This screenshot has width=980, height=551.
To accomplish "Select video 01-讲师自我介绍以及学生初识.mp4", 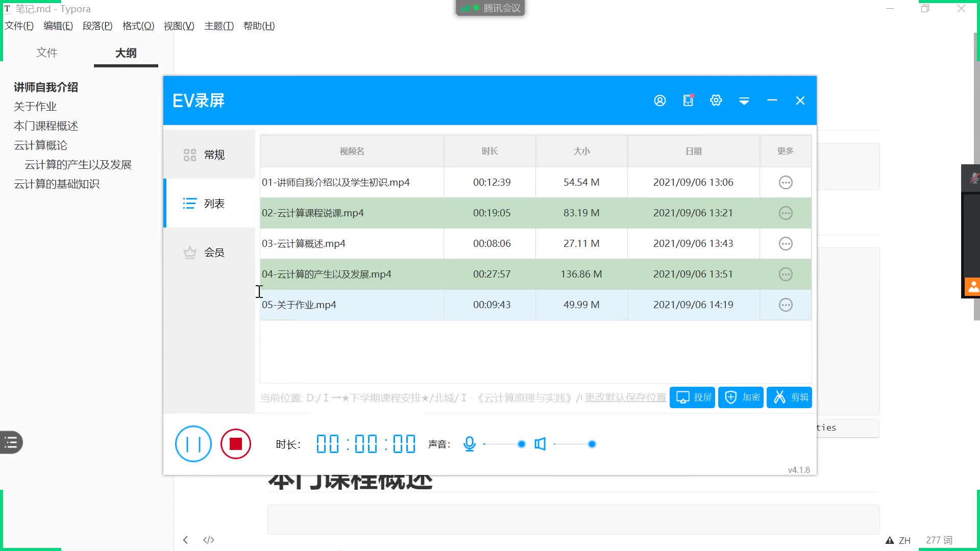I will point(535,182).
